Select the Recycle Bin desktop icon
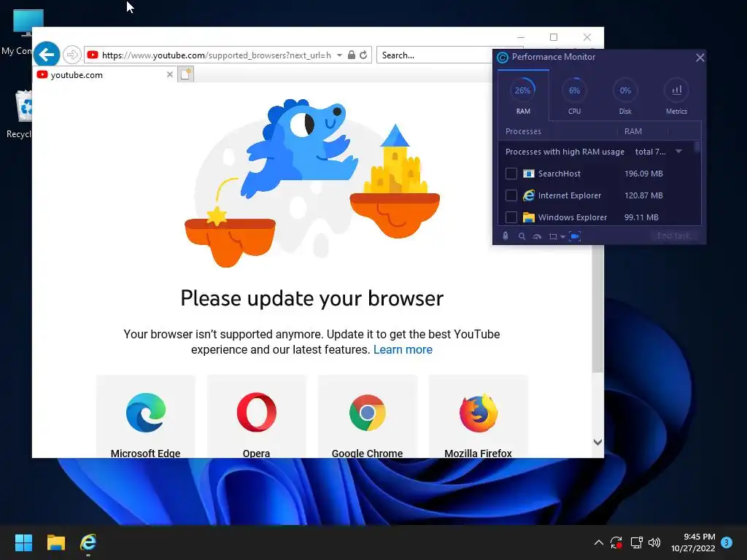Screen dimensions: 747x560 point(18,114)
